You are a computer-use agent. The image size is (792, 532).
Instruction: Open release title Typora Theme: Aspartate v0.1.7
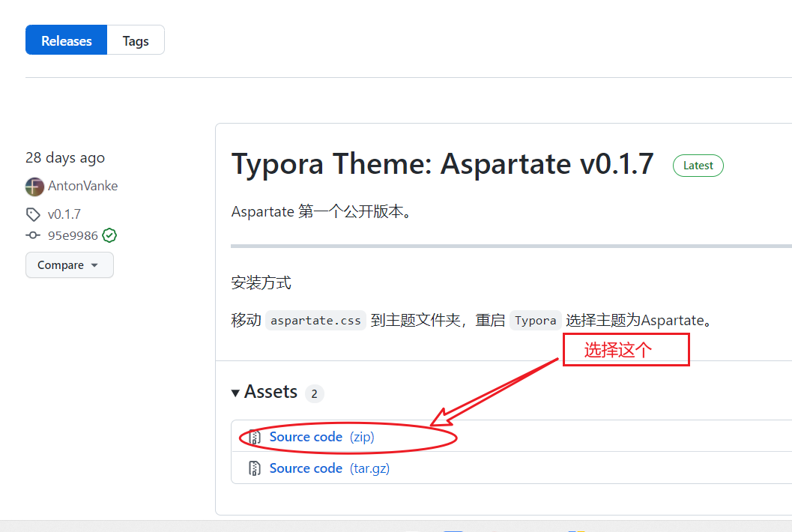pyautogui.click(x=443, y=164)
